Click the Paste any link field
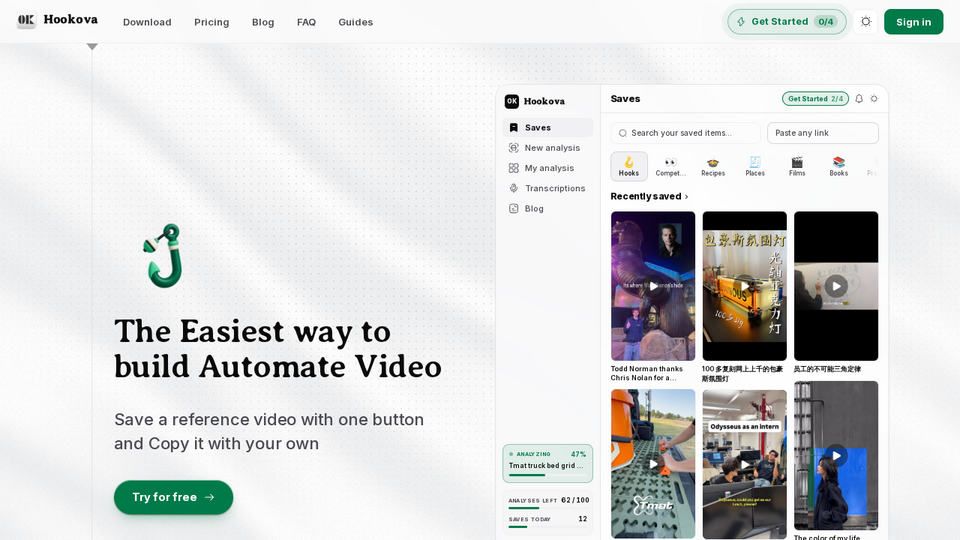960x540 pixels. point(823,133)
